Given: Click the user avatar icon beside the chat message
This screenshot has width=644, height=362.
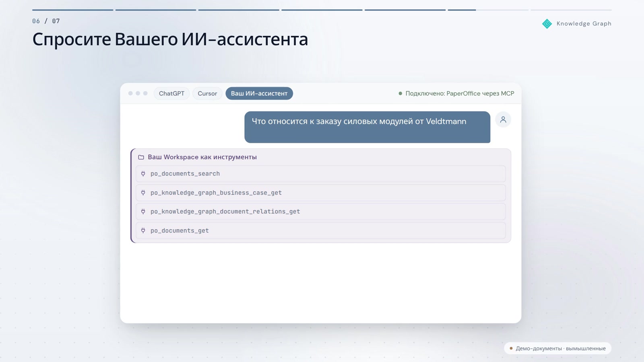Looking at the screenshot, I should pyautogui.click(x=503, y=119).
